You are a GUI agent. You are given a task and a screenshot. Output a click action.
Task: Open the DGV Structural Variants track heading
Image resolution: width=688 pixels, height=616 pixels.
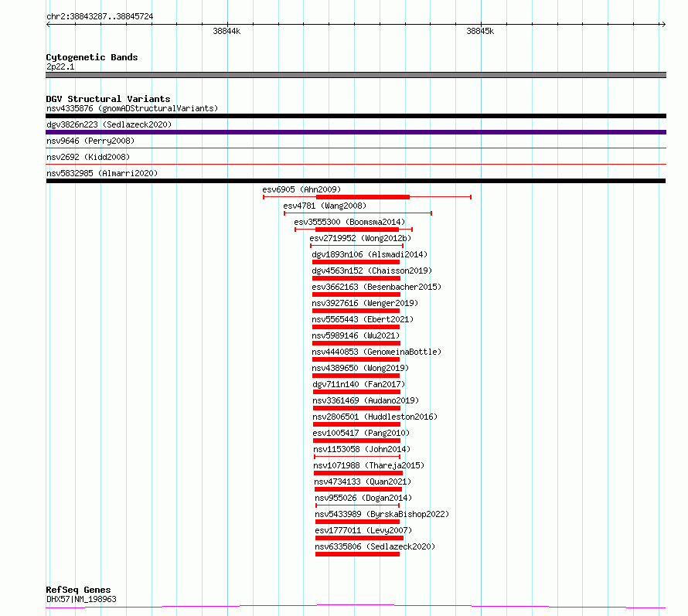(108, 99)
